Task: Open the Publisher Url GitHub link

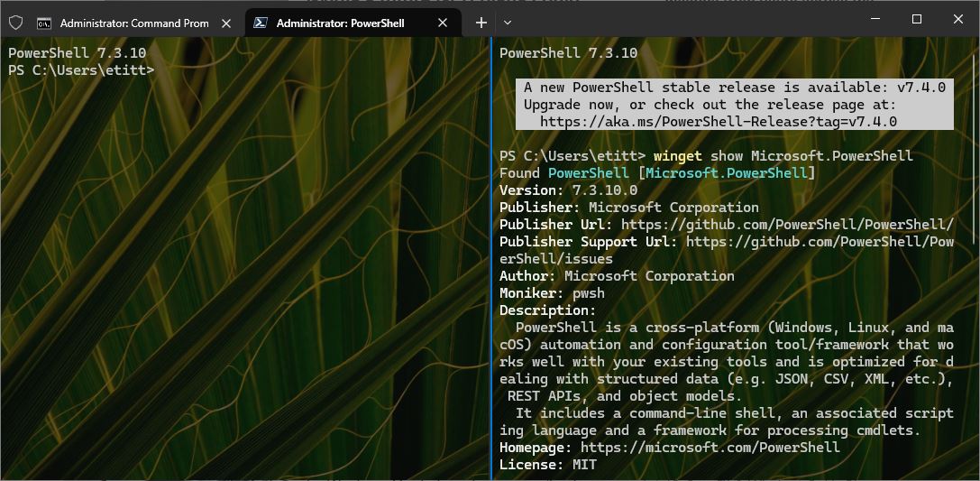Action: point(787,225)
